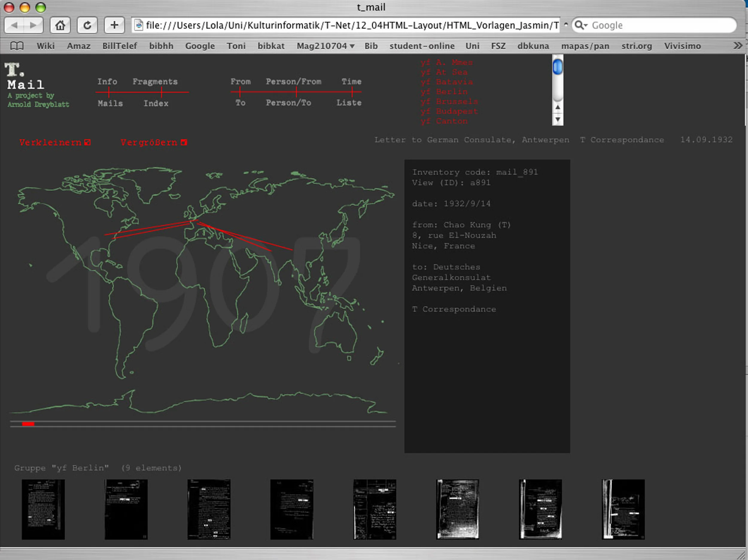Click the Verkleinern shrink icon

click(x=88, y=142)
